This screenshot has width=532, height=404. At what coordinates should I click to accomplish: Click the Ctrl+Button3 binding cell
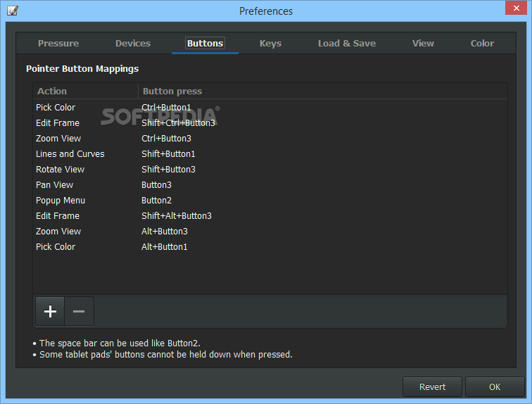tap(166, 139)
